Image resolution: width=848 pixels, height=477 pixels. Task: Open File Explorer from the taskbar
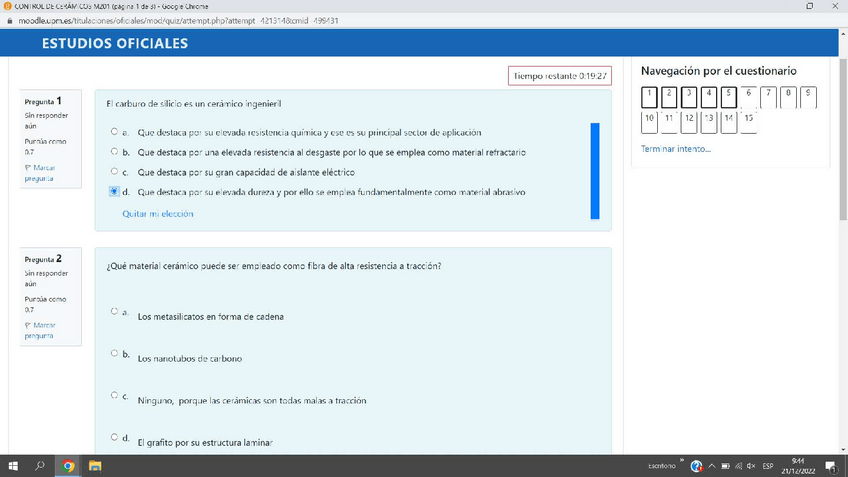pyautogui.click(x=96, y=466)
